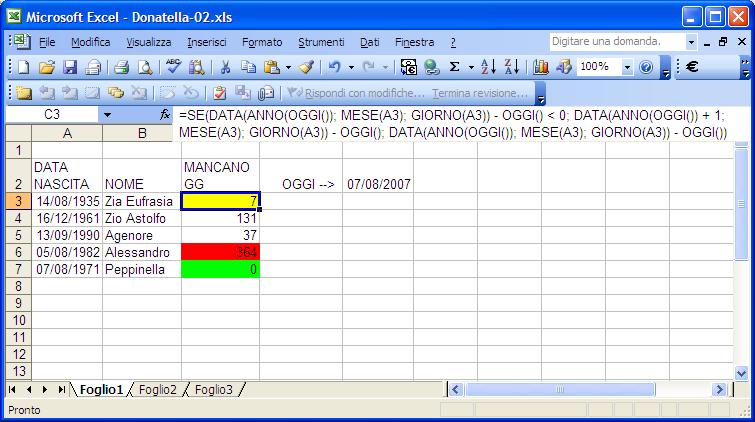Select the red cell showing 364

220,252
